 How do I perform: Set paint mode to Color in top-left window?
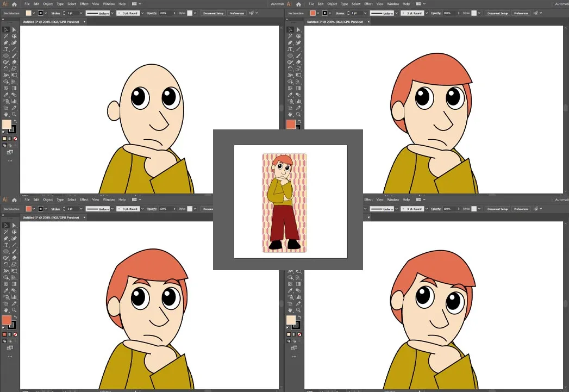pyautogui.click(x=4, y=139)
